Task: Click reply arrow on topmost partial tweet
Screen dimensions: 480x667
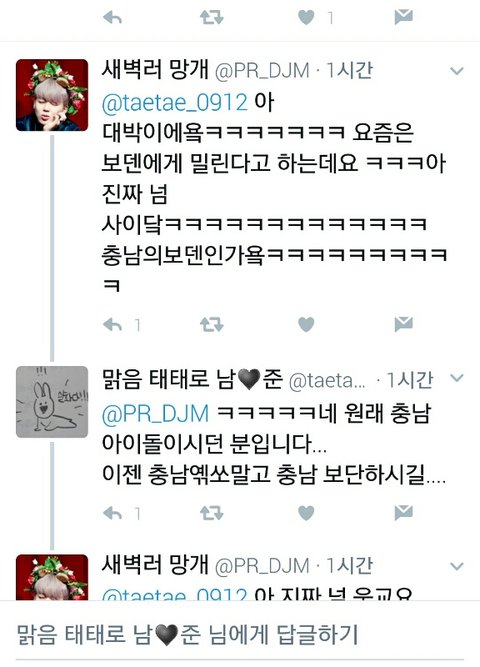Action: coord(112,17)
